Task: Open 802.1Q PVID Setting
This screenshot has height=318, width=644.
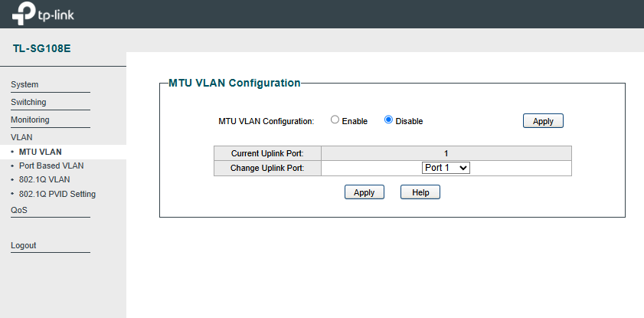Action: click(57, 194)
